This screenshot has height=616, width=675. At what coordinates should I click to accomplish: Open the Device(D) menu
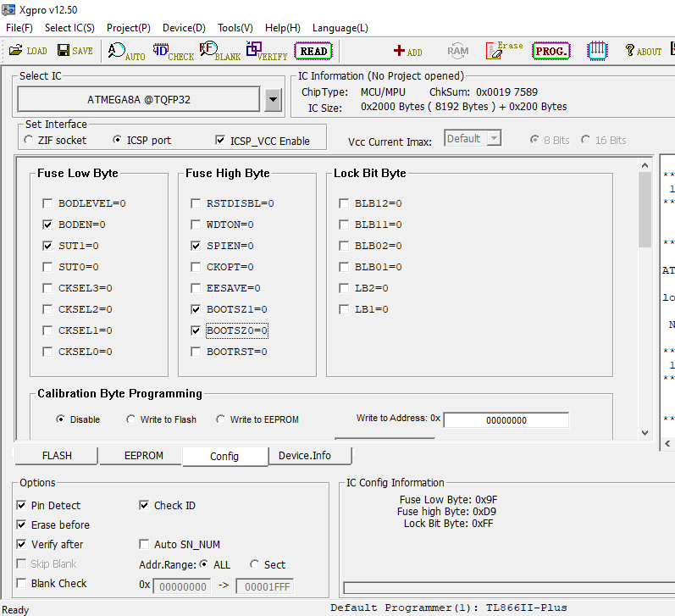[x=184, y=28]
